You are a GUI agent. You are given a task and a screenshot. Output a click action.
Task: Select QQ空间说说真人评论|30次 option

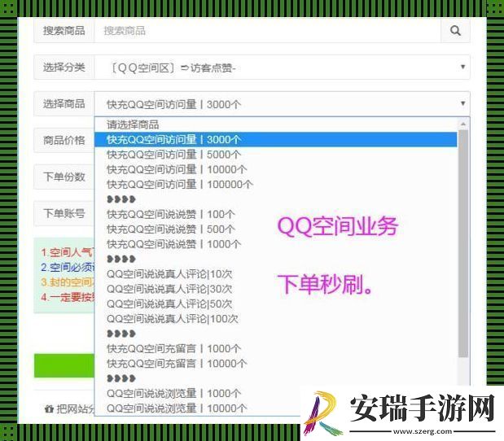coord(275,289)
